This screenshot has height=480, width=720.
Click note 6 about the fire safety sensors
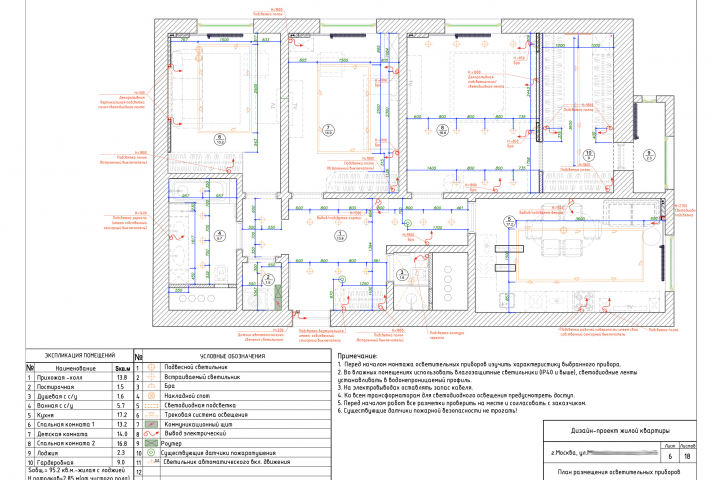click(428, 410)
